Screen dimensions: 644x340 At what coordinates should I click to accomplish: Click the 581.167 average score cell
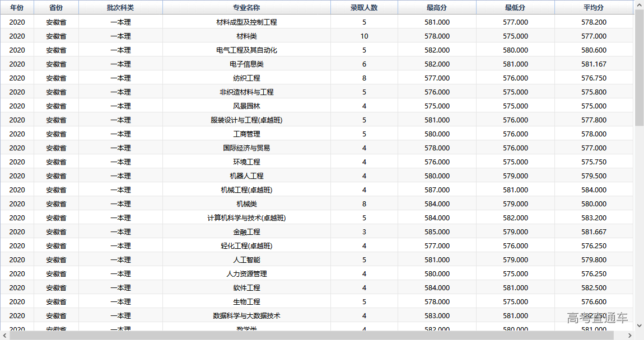pos(594,64)
